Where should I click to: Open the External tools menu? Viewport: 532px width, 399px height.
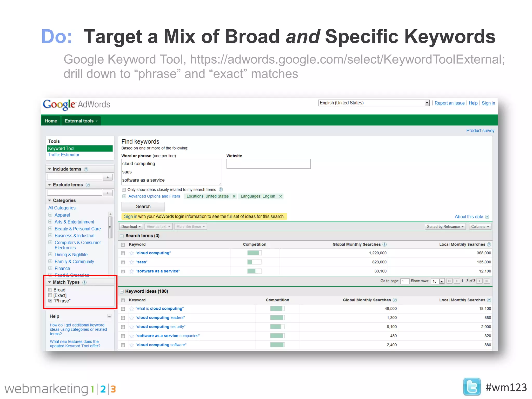tap(81, 121)
